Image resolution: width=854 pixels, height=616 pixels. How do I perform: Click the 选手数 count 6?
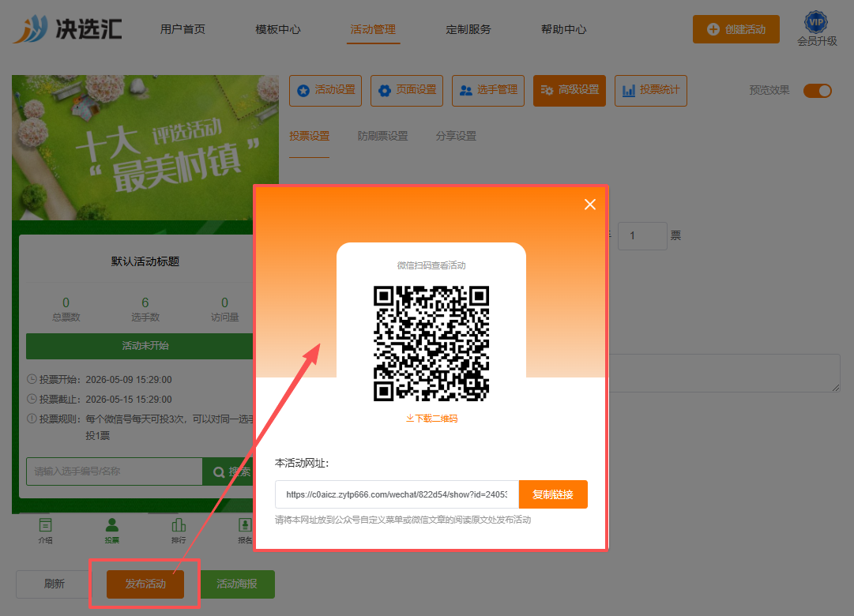145,302
